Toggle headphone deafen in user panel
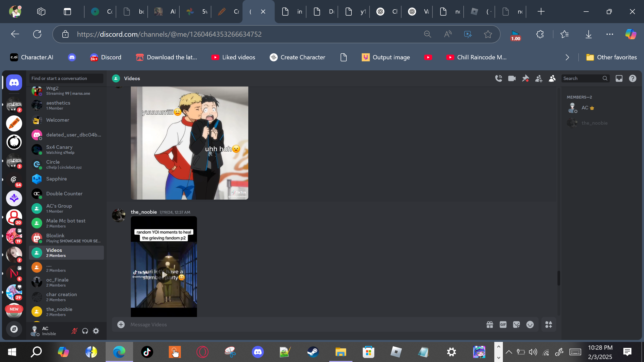 pos(85,331)
